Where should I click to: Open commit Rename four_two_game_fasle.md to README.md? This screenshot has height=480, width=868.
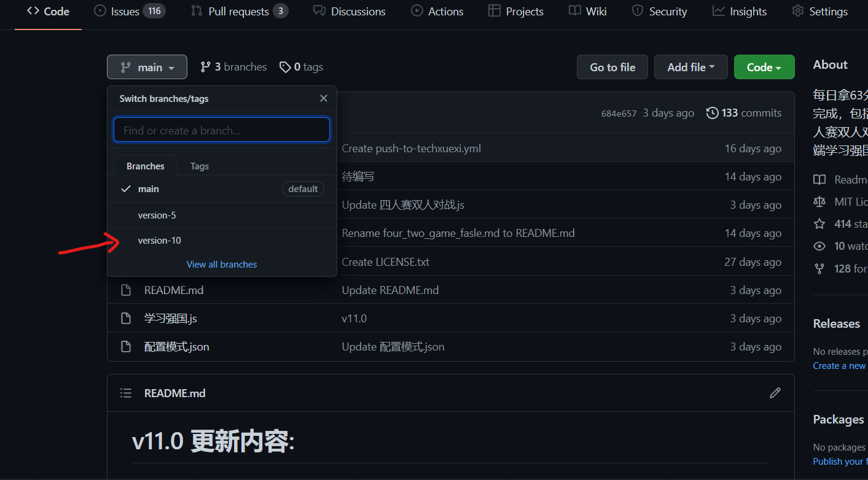(x=458, y=233)
